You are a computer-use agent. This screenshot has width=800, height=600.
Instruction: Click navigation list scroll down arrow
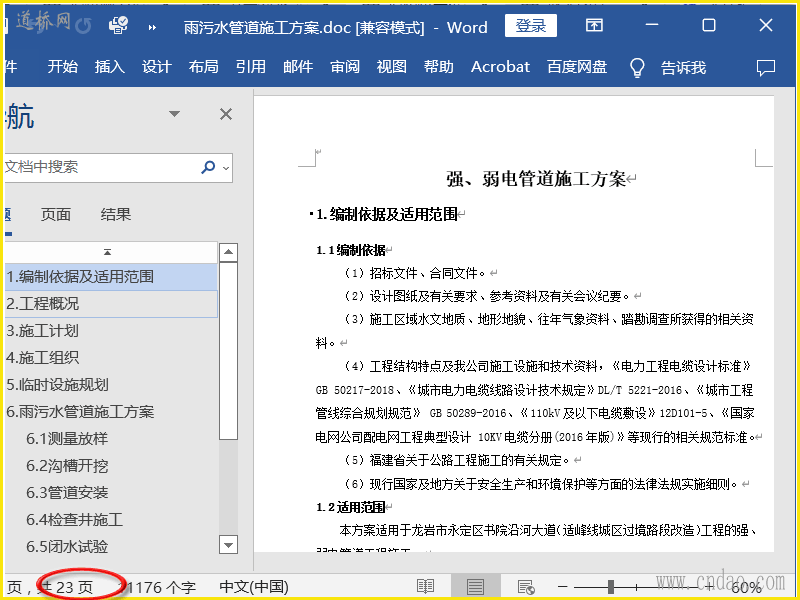[228, 544]
